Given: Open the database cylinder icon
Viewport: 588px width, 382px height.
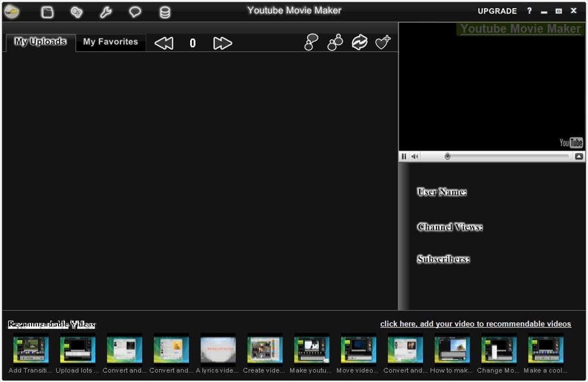Looking at the screenshot, I should pyautogui.click(x=165, y=12).
